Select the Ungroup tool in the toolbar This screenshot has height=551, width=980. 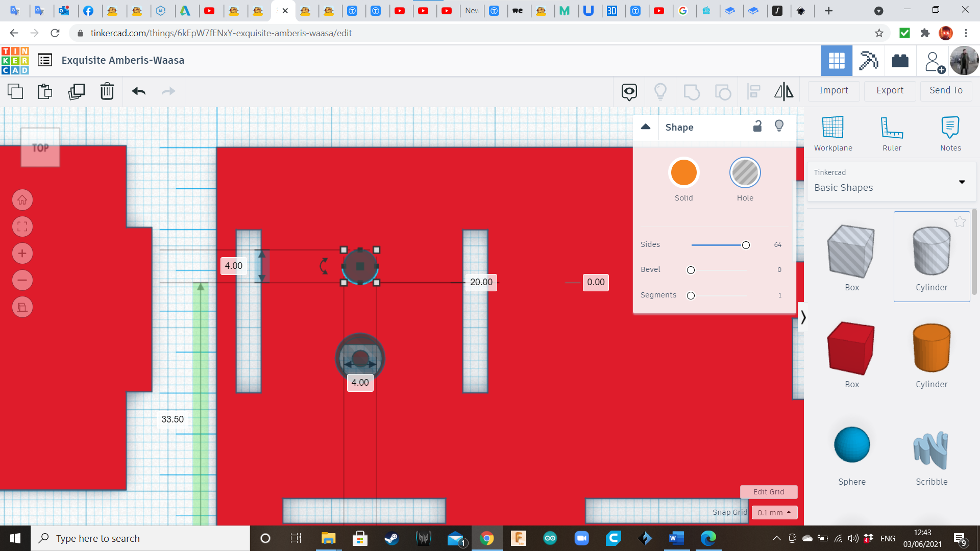coord(723,92)
